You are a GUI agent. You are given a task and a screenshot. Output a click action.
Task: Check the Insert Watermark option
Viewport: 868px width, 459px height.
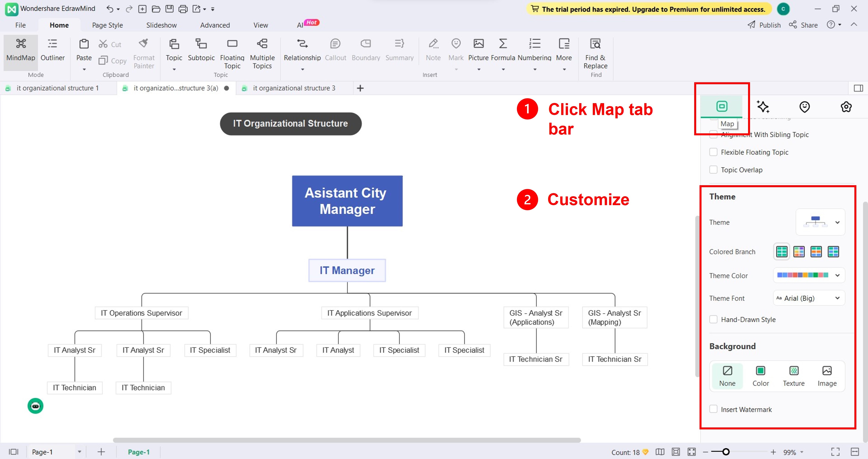(713, 409)
